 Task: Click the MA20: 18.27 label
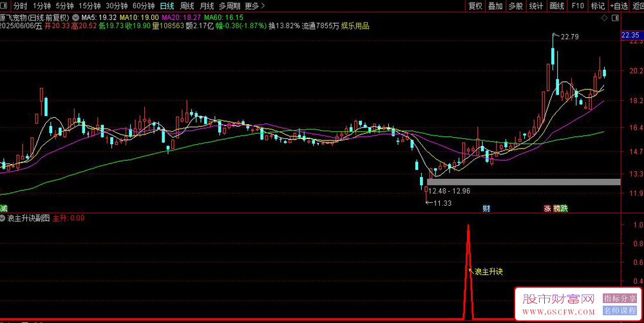[181, 17]
